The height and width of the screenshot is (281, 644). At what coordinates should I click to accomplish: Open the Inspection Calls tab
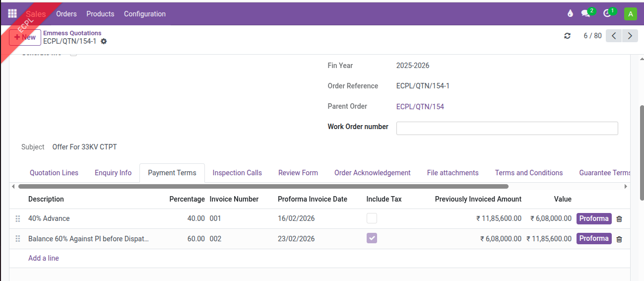click(237, 173)
